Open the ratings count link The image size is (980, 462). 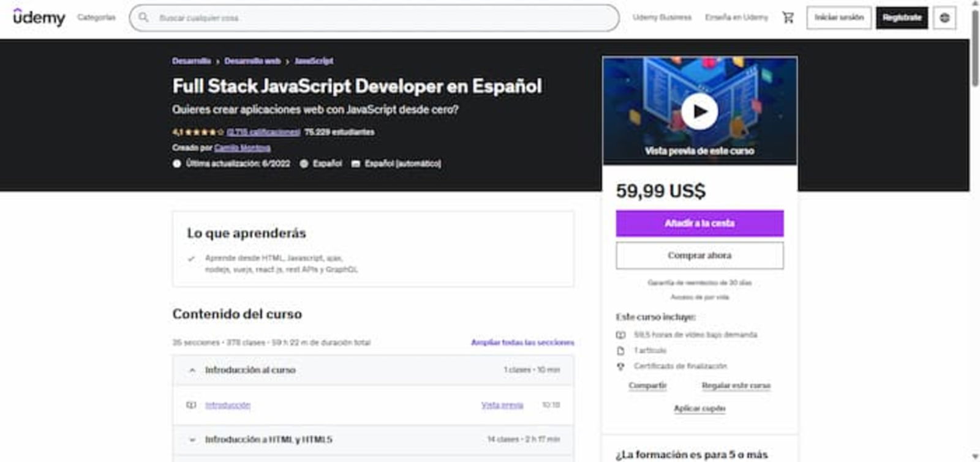click(263, 132)
